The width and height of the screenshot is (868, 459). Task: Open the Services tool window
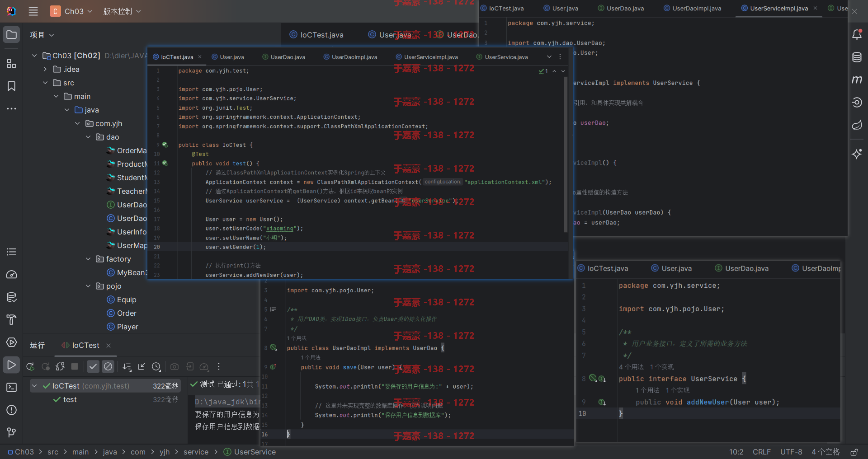coord(12,342)
